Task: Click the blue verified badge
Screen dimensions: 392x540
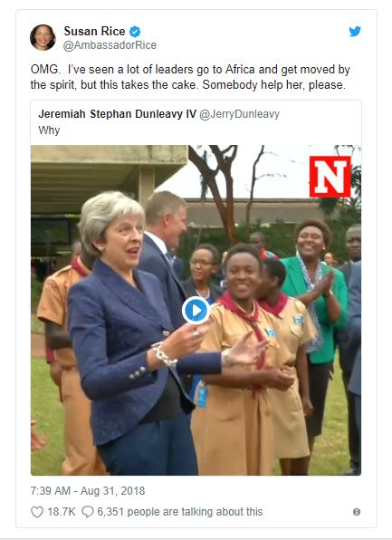Action: click(x=135, y=32)
